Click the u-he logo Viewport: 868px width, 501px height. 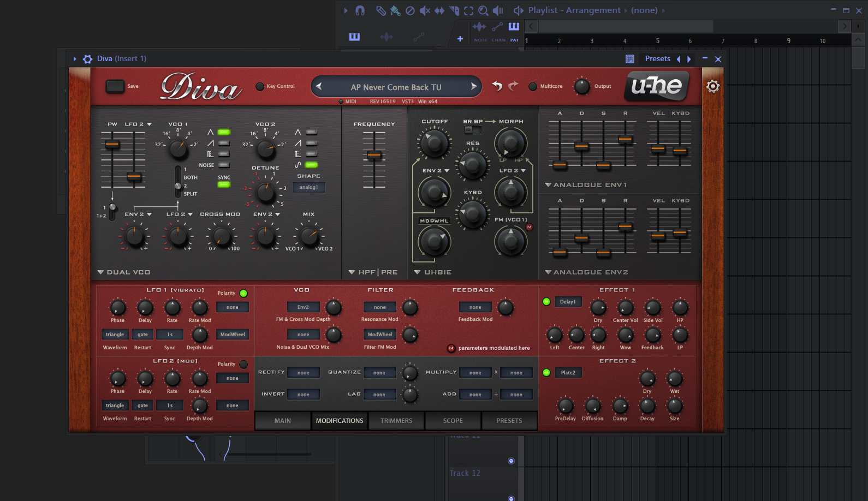pyautogui.click(x=656, y=86)
